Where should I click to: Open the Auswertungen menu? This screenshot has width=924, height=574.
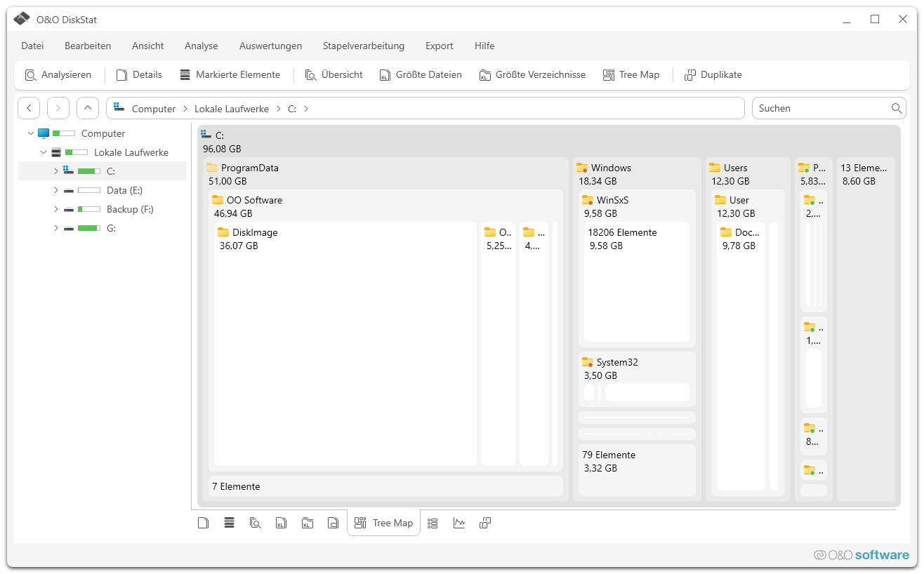tap(270, 46)
